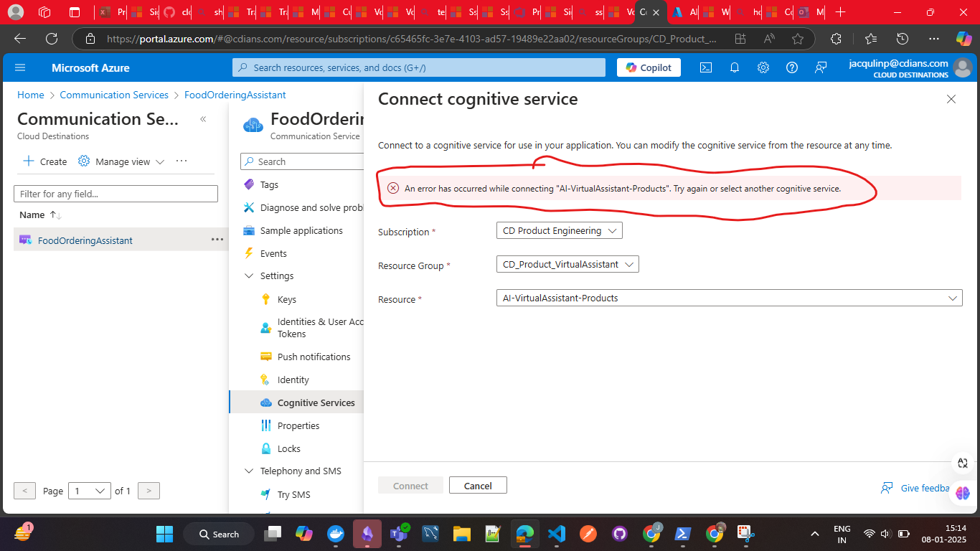
Task: Close the Connect cognitive service panel
Action: pos(951,99)
